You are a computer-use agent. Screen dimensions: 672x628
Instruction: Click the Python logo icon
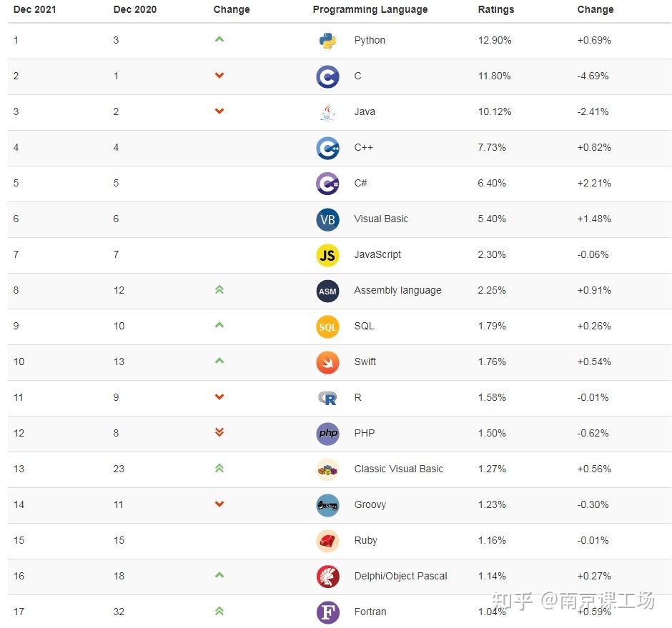(x=328, y=41)
